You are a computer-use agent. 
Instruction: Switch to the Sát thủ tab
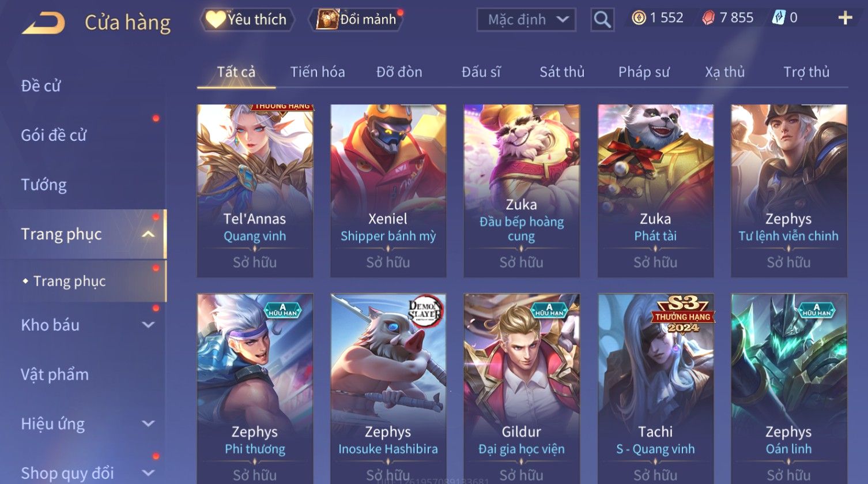[x=562, y=72]
